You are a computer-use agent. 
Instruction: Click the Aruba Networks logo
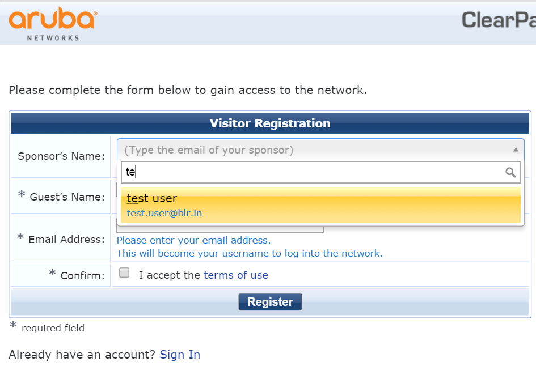pyautogui.click(x=53, y=24)
